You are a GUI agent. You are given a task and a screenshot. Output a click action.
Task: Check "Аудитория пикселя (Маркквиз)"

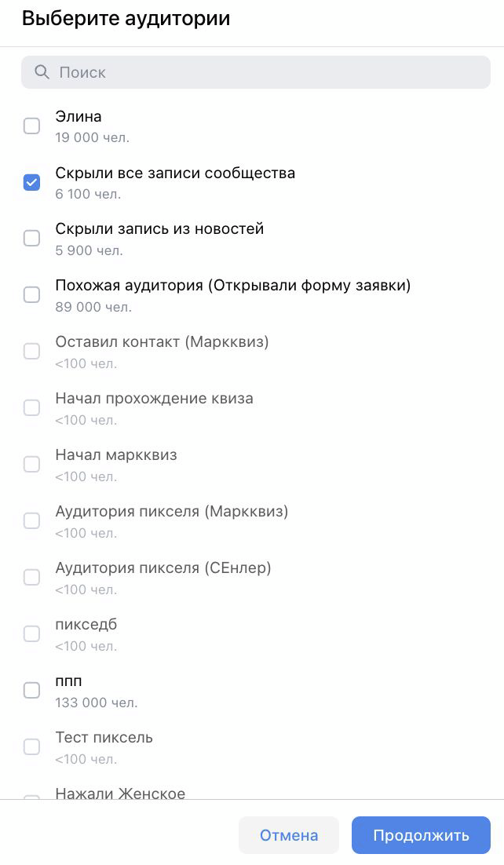pyautogui.click(x=31, y=520)
